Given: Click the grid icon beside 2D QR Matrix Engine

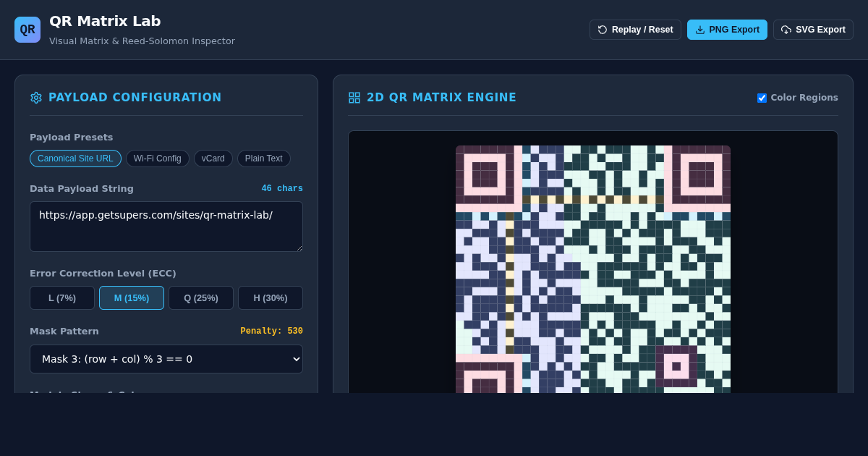Looking at the screenshot, I should (x=354, y=98).
